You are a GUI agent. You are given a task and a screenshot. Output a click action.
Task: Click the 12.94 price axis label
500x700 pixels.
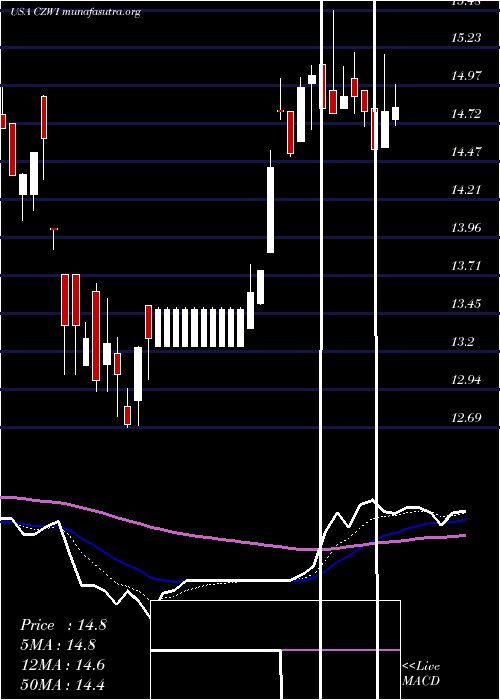(x=466, y=380)
